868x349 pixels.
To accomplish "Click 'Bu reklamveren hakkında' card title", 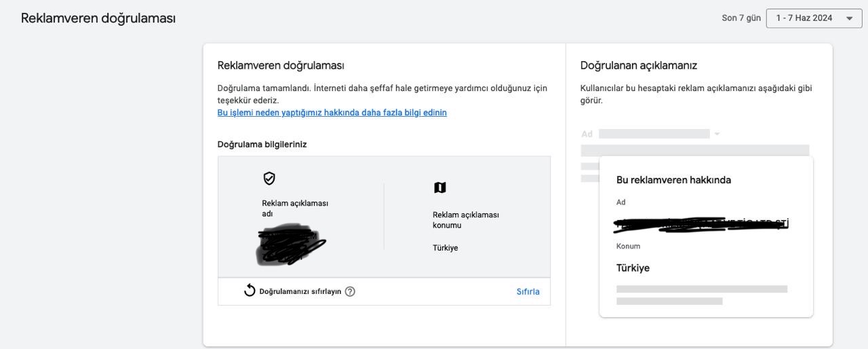I will (x=673, y=180).
